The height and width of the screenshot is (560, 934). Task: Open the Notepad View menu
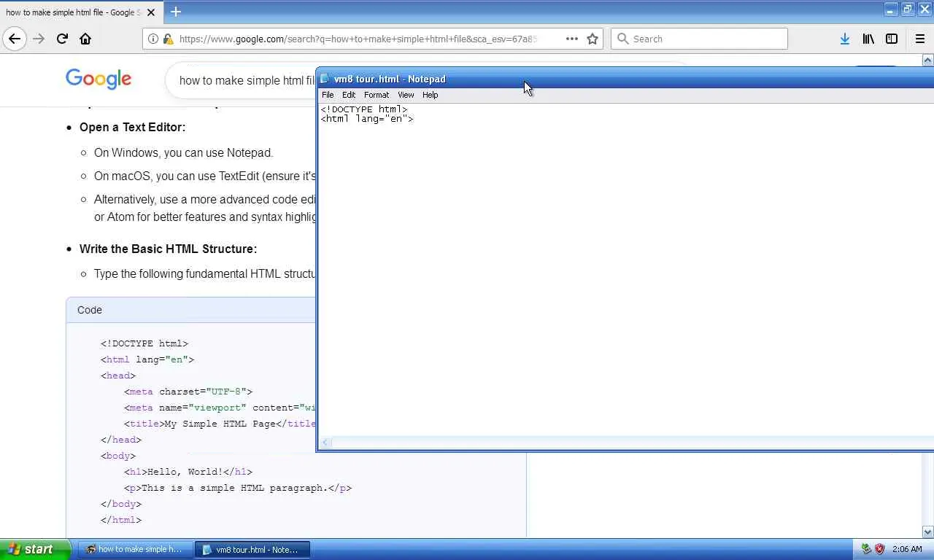pyautogui.click(x=406, y=95)
